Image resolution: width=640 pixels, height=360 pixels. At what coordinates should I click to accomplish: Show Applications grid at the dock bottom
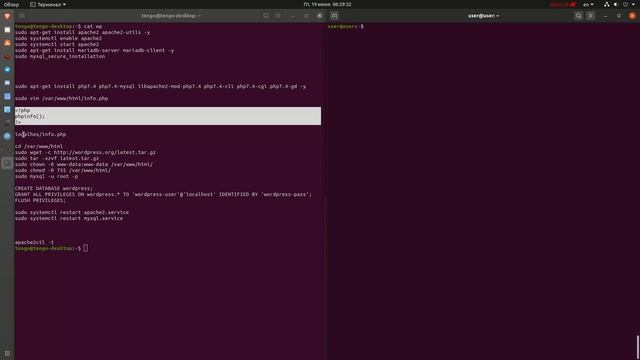(x=7, y=353)
